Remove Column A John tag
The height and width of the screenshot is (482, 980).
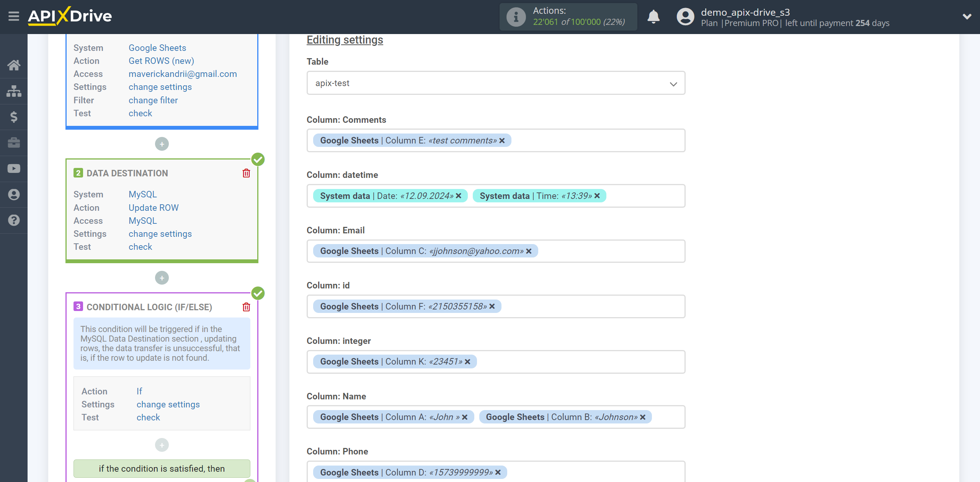click(x=465, y=417)
